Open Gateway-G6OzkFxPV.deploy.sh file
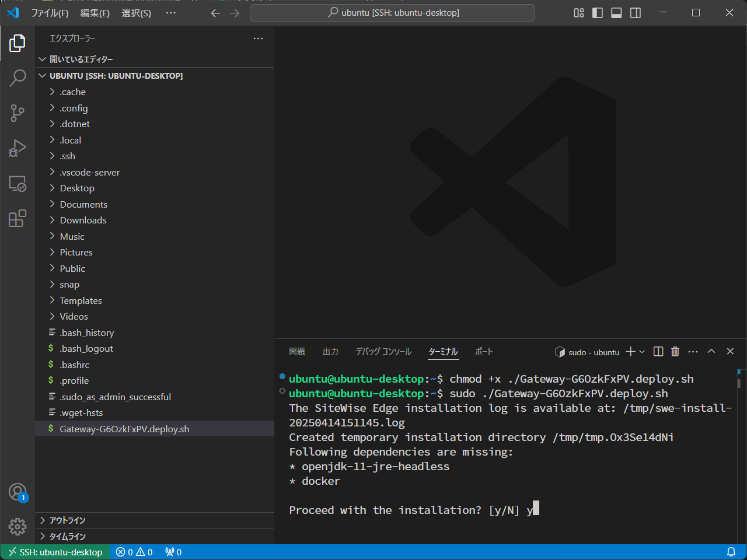The height and width of the screenshot is (560, 747). 155,429
